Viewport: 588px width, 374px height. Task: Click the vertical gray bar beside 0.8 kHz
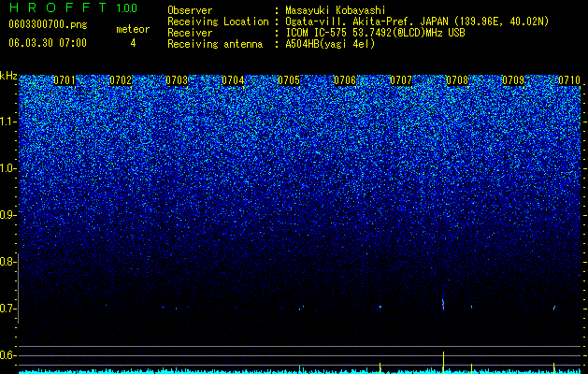click(x=18, y=288)
